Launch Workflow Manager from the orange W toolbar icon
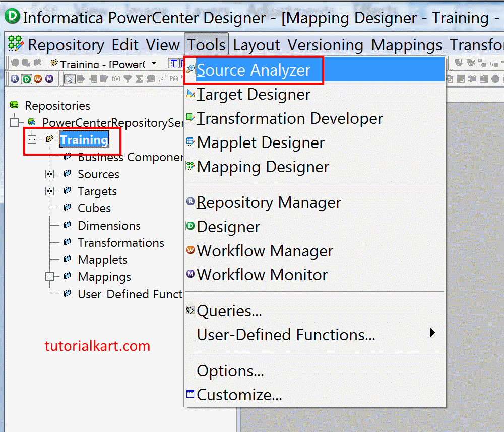Screen dimensions: 504x432 tap(38, 79)
